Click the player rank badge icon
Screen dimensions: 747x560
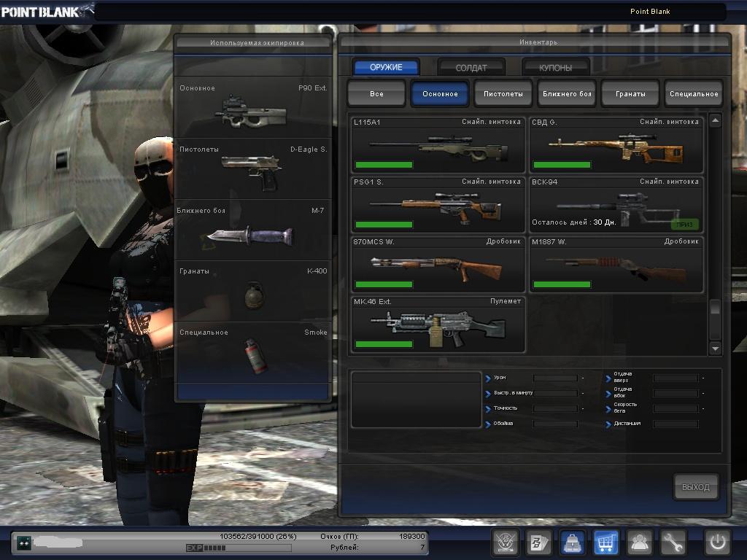click(24, 542)
